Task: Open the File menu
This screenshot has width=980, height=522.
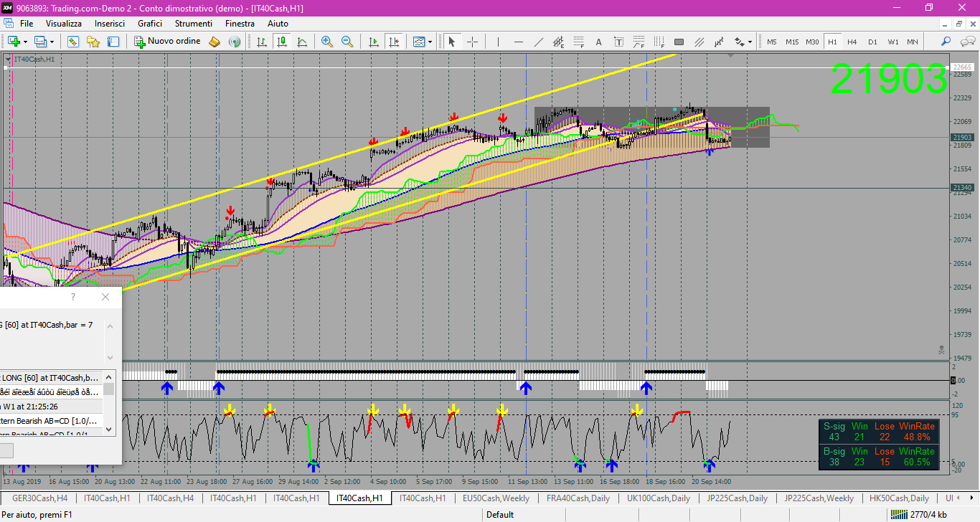Action: click(x=27, y=24)
